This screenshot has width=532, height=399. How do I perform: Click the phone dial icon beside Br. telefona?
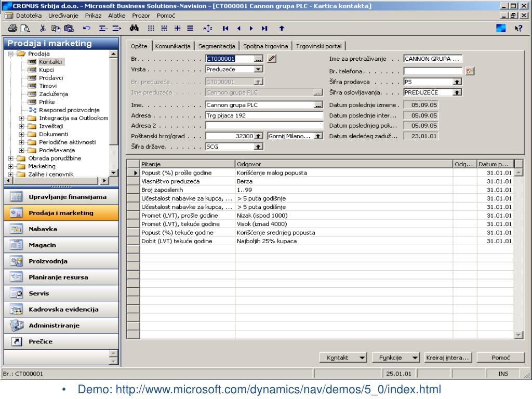pos(470,71)
